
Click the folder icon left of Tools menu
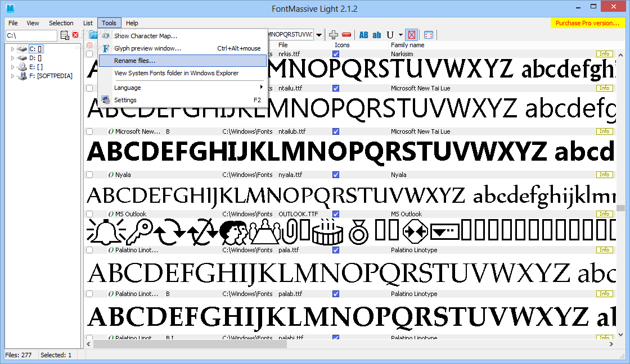(x=93, y=34)
